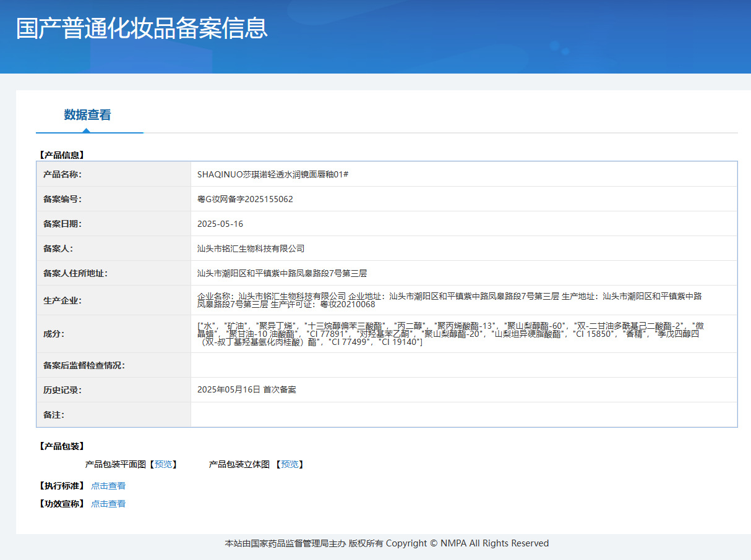
Task: Click the 成分 ingredient list text
Action: [450, 334]
